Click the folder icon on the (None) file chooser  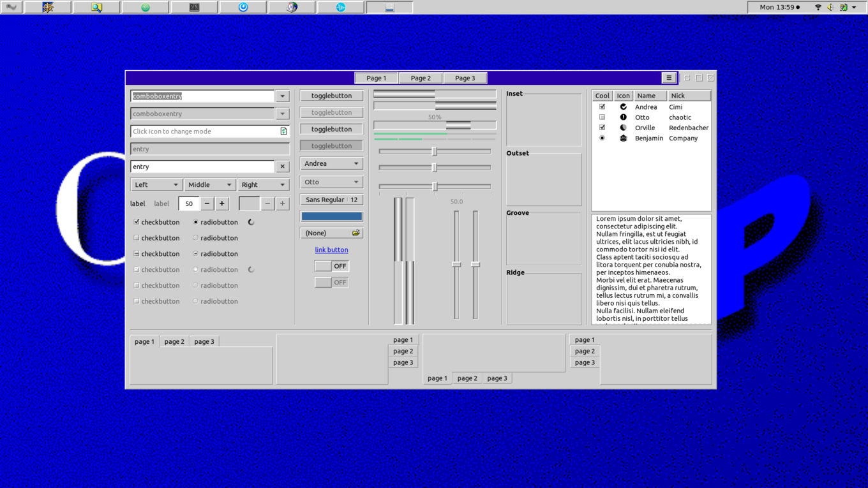point(355,233)
